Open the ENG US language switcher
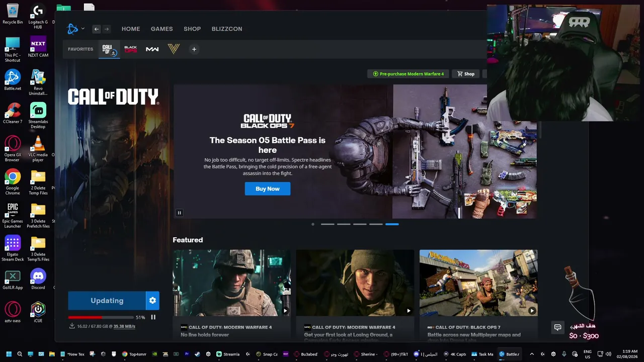 click(x=588, y=354)
